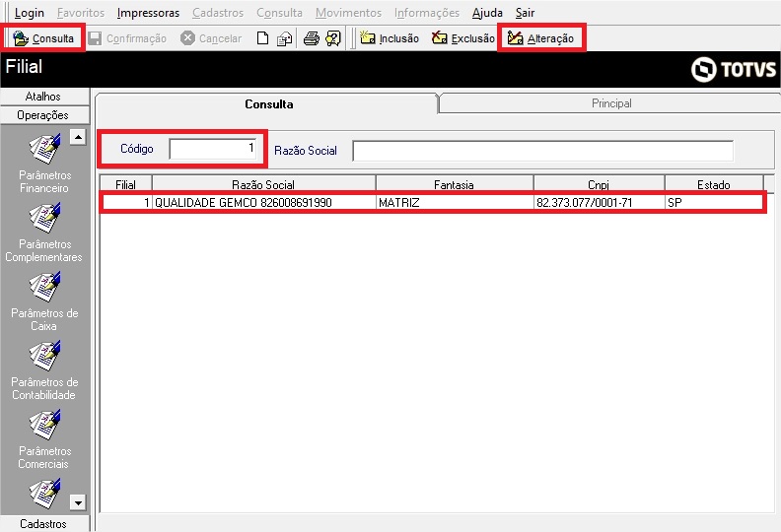Image resolution: width=781 pixels, height=532 pixels.
Task: Switch to the Principal tab
Action: (x=610, y=103)
